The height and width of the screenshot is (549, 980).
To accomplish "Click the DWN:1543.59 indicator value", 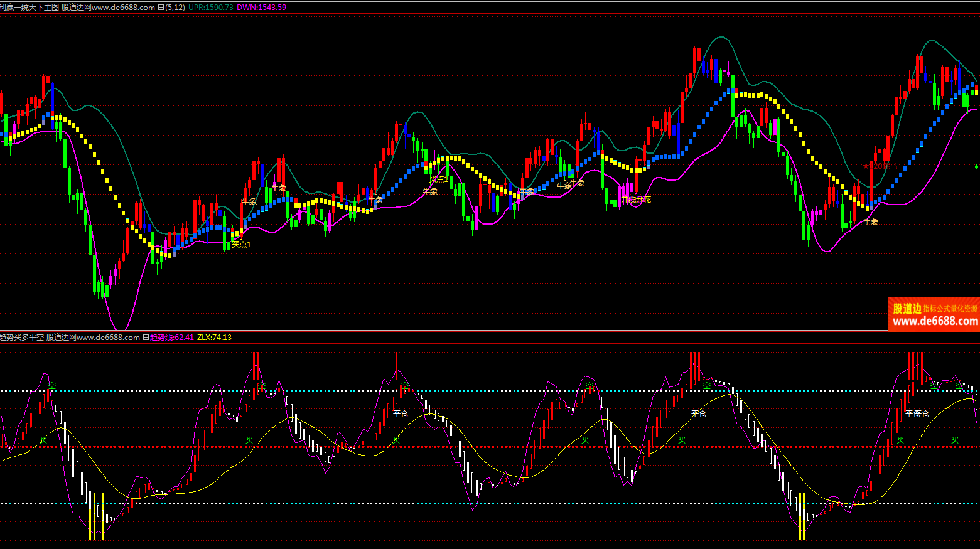I will pos(261,8).
